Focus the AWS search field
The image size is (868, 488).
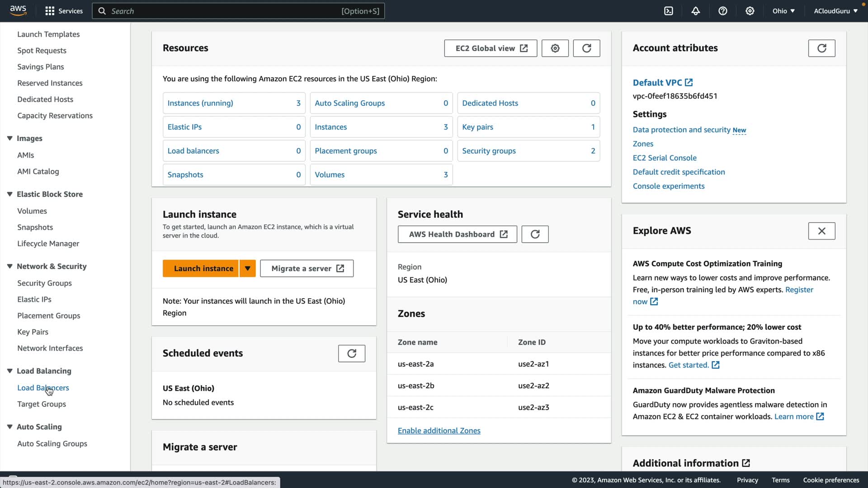tap(226, 11)
